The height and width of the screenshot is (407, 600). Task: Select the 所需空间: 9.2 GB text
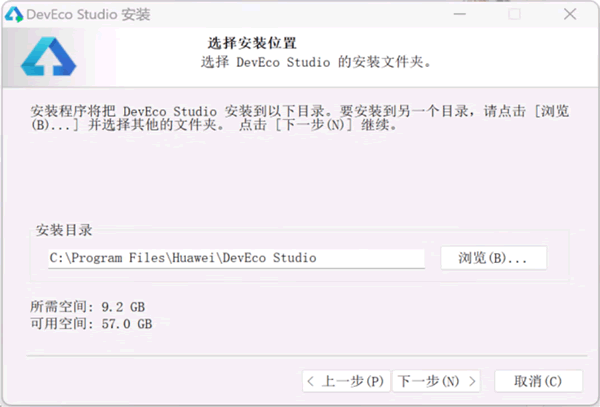[88, 307]
